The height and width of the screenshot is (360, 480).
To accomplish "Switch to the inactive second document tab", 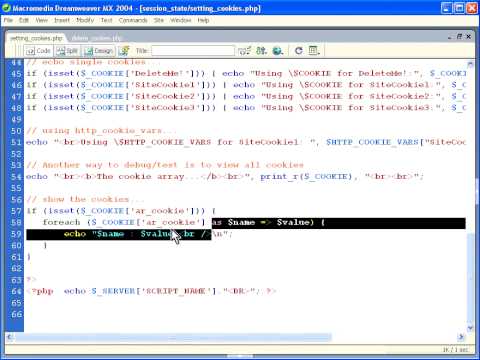I will click(96, 38).
